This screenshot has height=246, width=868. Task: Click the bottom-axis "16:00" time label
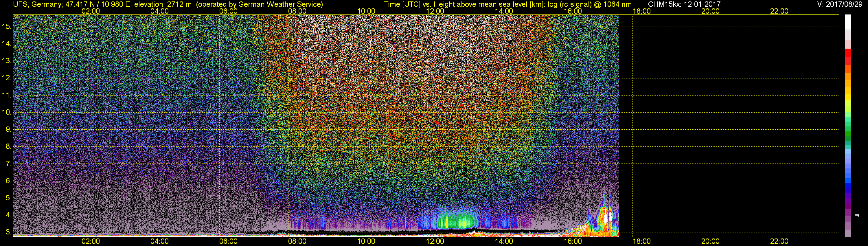point(573,241)
